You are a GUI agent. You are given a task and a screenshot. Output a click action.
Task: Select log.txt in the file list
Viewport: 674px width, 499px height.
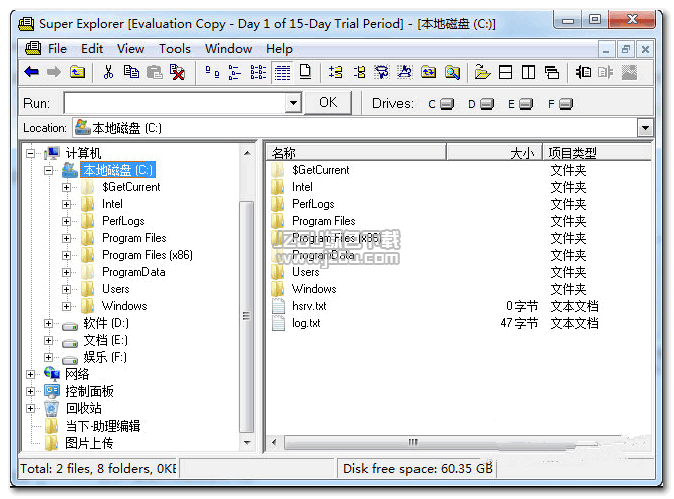(x=306, y=323)
